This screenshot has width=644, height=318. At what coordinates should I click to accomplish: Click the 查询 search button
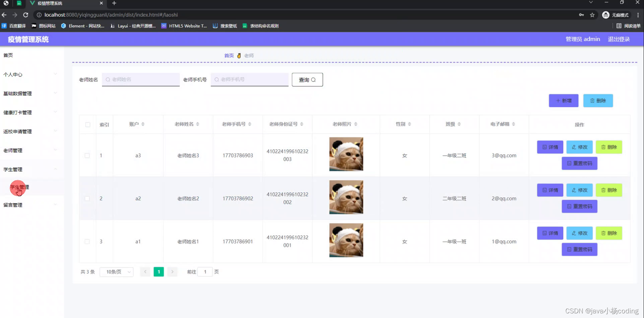(x=307, y=80)
